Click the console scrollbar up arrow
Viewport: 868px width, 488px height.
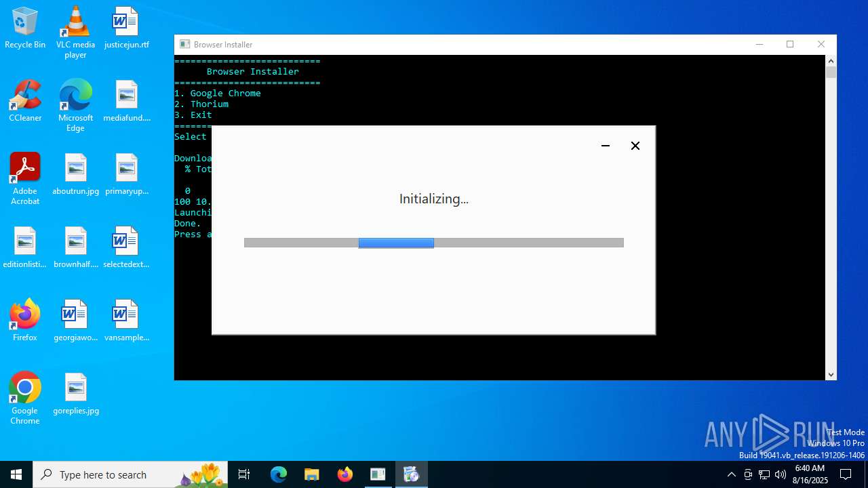pyautogui.click(x=831, y=60)
